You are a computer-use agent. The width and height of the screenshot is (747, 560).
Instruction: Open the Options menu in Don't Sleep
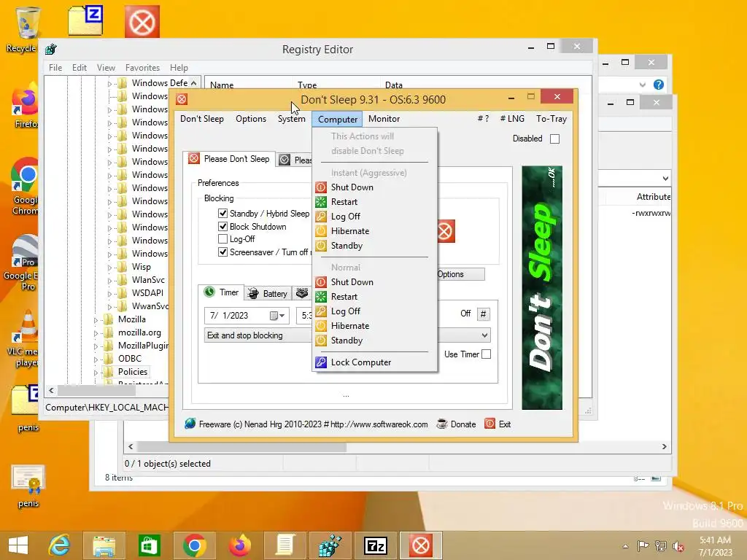[251, 119]
